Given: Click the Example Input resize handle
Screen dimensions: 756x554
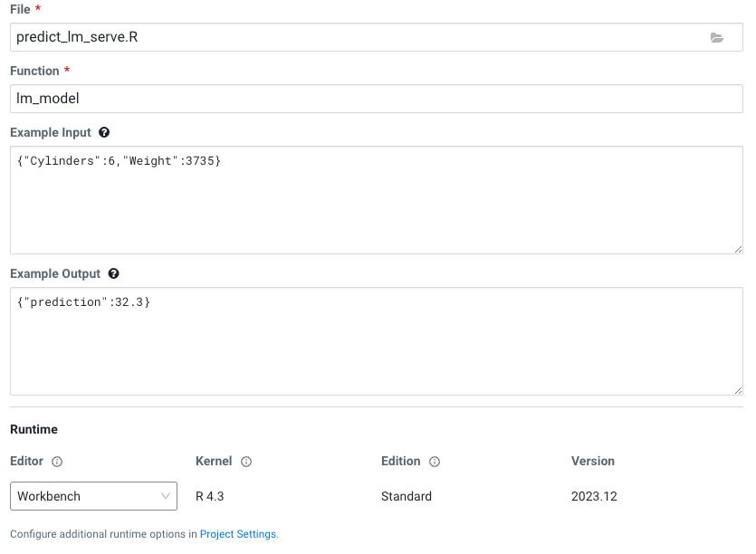Looking at the screenshot, I should tap(738, 249).
